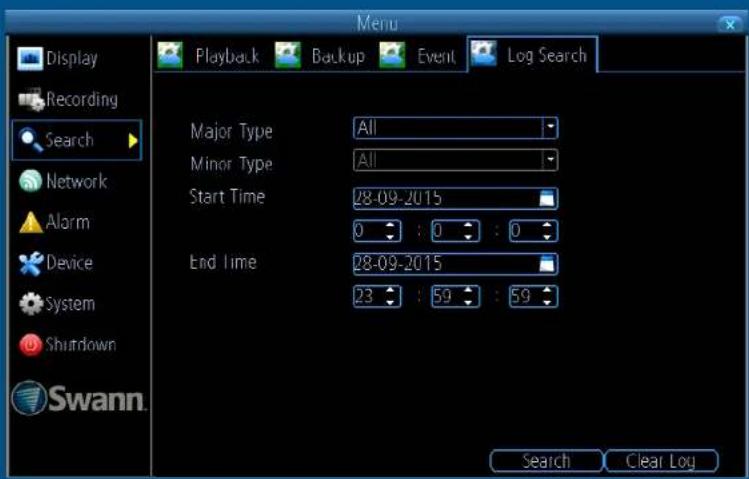Click the Playback tab picture icon
This screenshot has height=479, width=749.
tap(170, 55)
